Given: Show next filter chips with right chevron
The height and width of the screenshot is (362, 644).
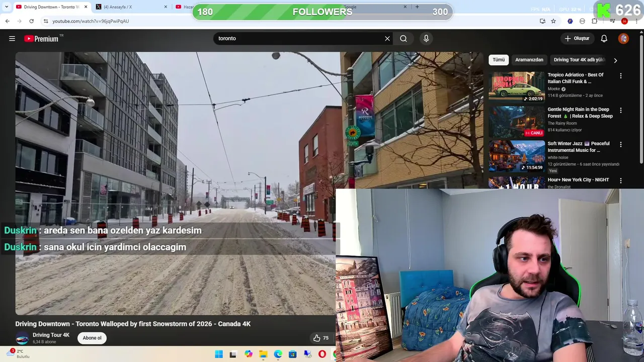Looking at the screenshot, I should 615,60.
